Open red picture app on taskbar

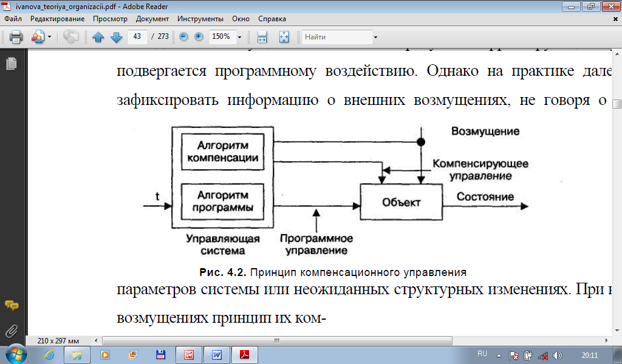189,355
